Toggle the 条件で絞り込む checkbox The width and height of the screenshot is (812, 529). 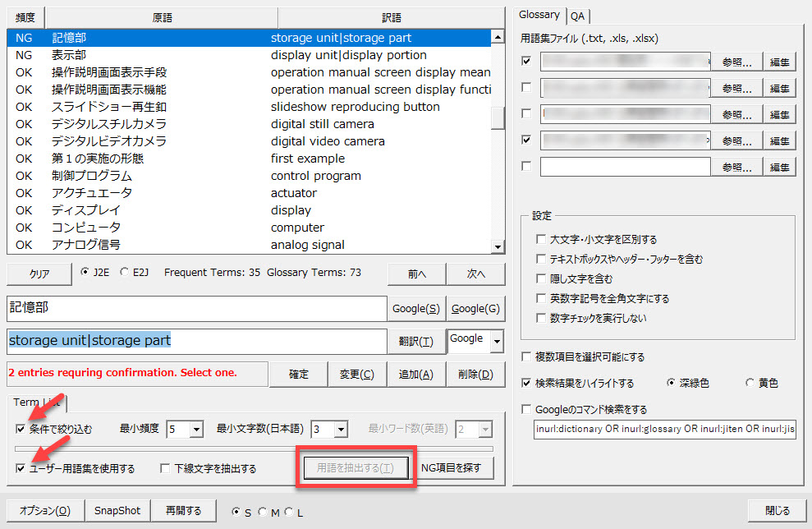point(21,429)
